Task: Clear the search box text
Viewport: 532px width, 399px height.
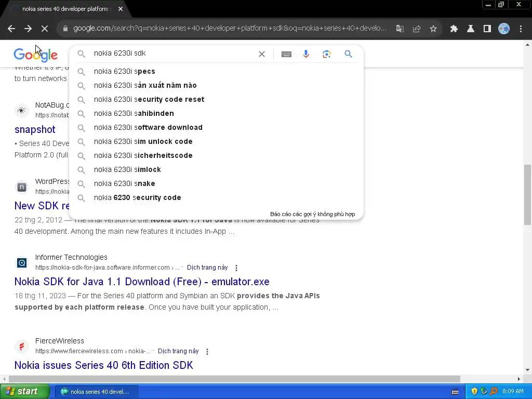Action: (262, 54)
